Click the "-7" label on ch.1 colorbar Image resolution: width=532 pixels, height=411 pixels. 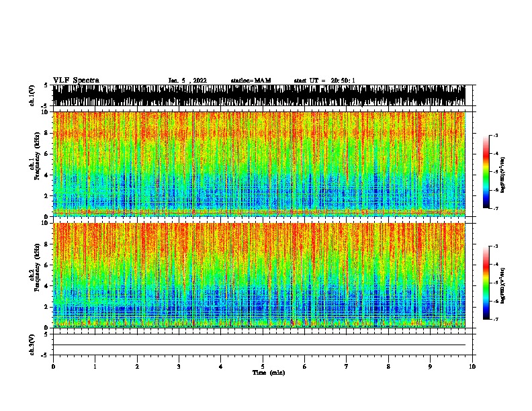click(x=496, y=208)
